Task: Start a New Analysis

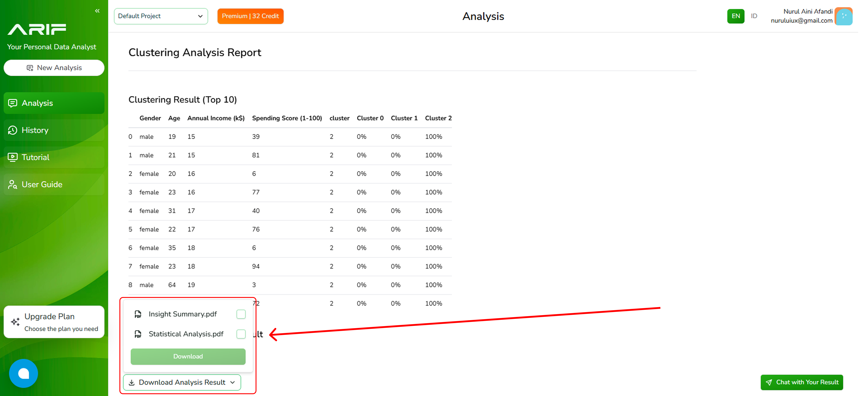Action: tap(54, 68)
